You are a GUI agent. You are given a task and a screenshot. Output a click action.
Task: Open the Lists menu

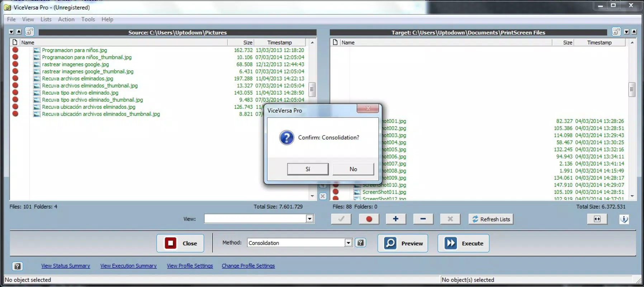(x=46, y=19)
